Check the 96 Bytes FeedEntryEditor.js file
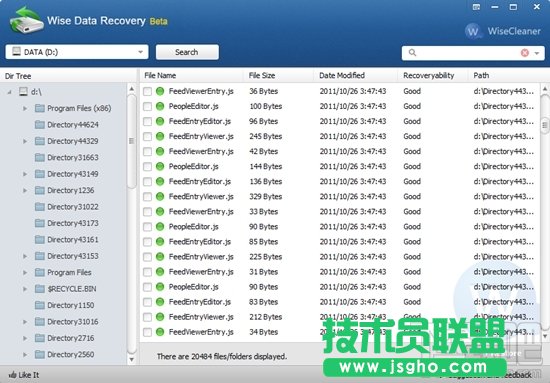Viewport: 550px width, 383px height. click(147, 122)
